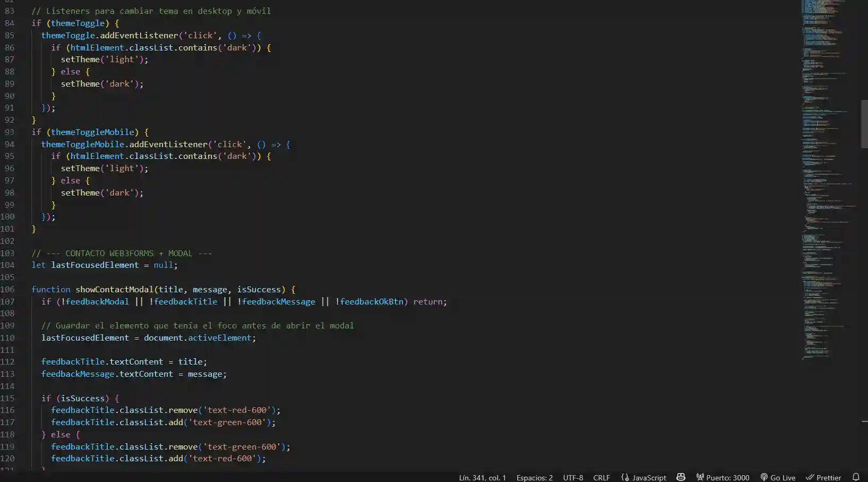Image resolution: width=868 pixels, height=482 pixels.
Task: Change file encoding UTF-8
Action: click(x=573, y=477)
